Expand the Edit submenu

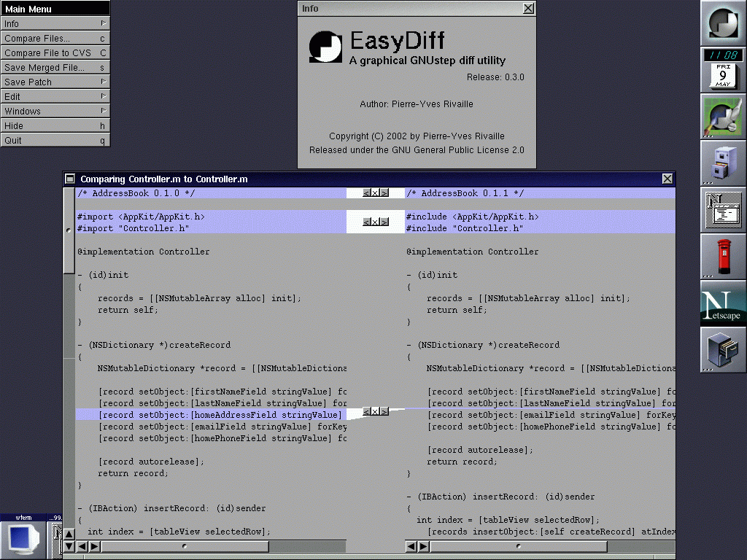tap(55, 96)
